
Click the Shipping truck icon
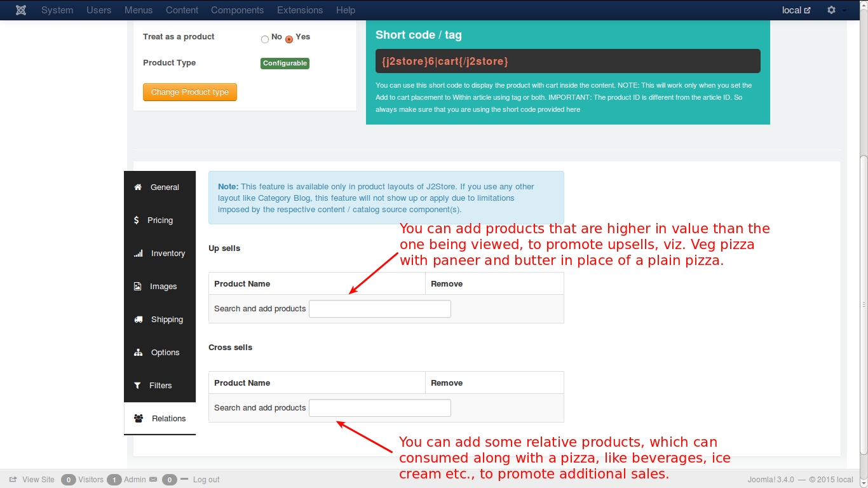point(138,320)
